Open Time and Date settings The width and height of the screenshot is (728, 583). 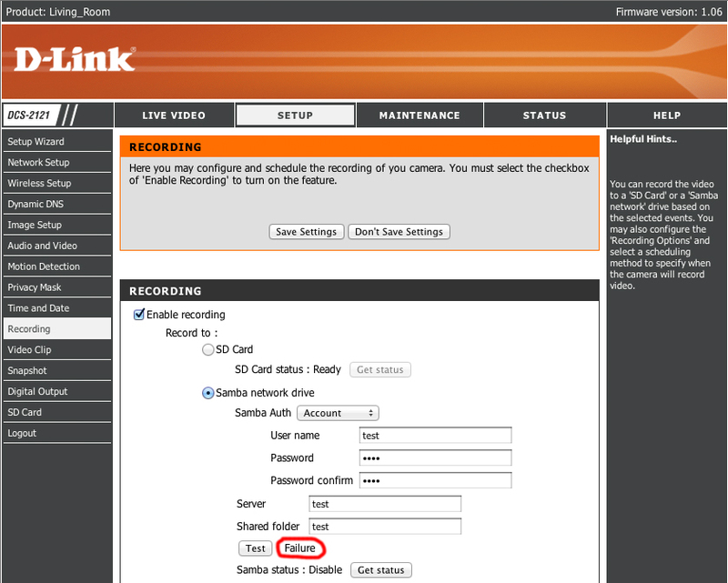click(57, 308)
